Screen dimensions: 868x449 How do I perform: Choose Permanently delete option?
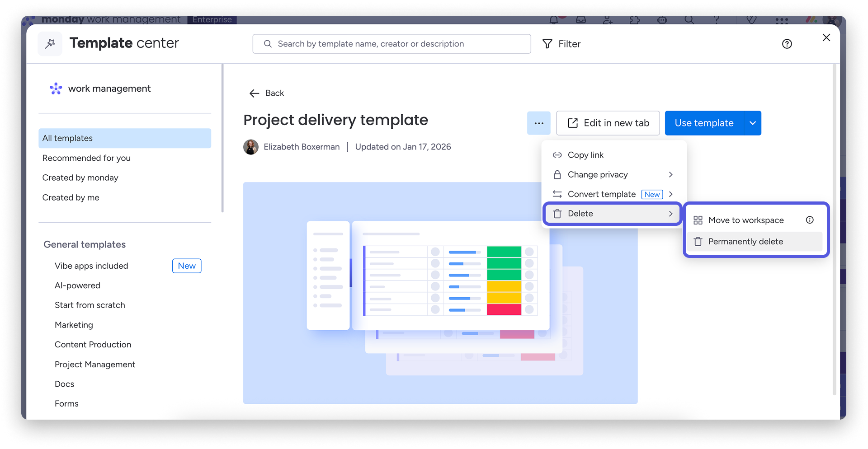(x=745, y=242)
